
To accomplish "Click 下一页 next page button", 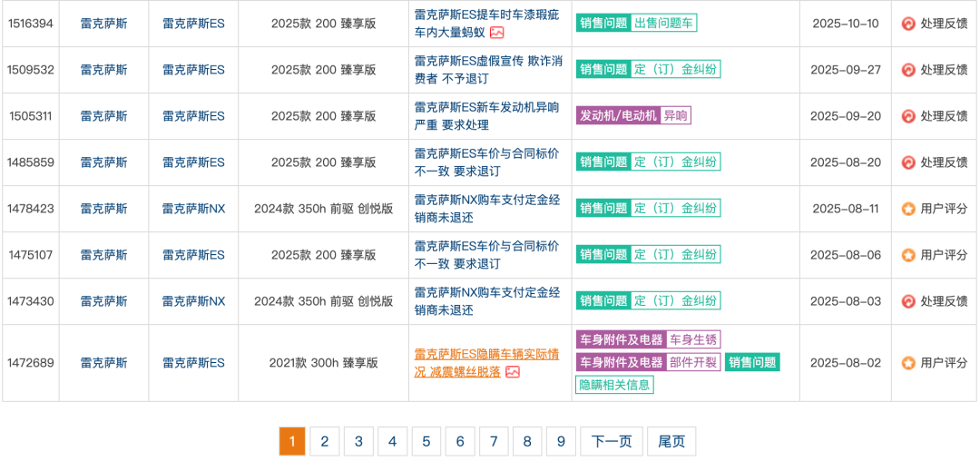I will [612, 442].
